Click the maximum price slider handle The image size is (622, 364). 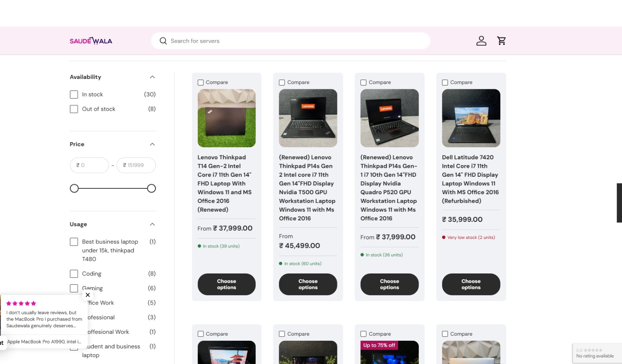click(x=152, y=188)
